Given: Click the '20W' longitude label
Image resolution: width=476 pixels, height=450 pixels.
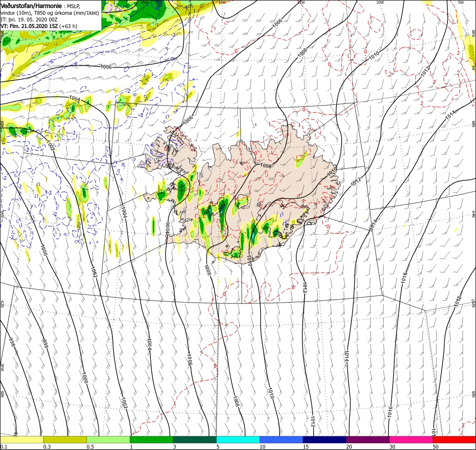Looking at the screenshot, I should pos(222,2).
